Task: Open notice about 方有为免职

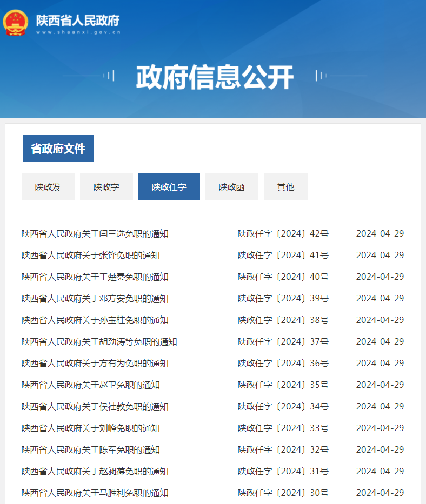Action: 95,363
